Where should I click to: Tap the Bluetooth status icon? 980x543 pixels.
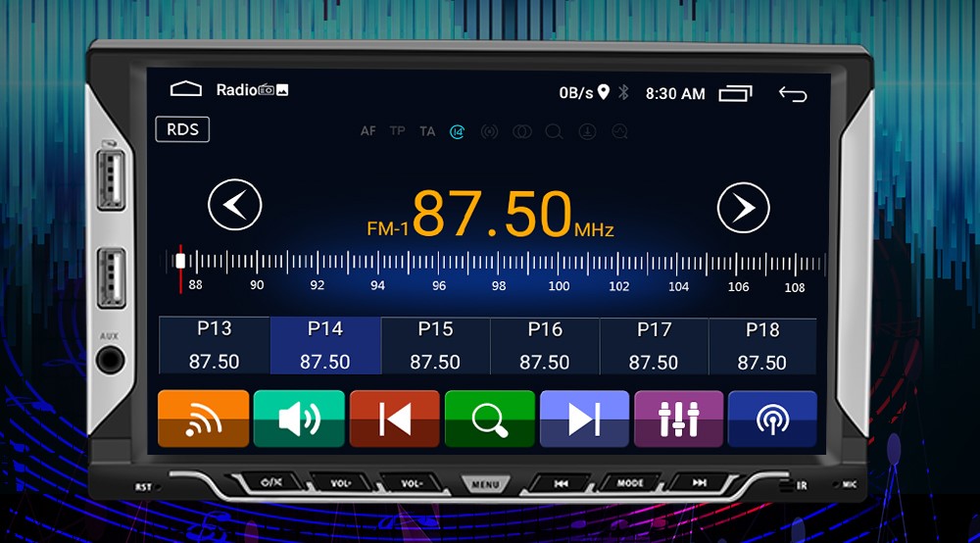tap(623, 92)
